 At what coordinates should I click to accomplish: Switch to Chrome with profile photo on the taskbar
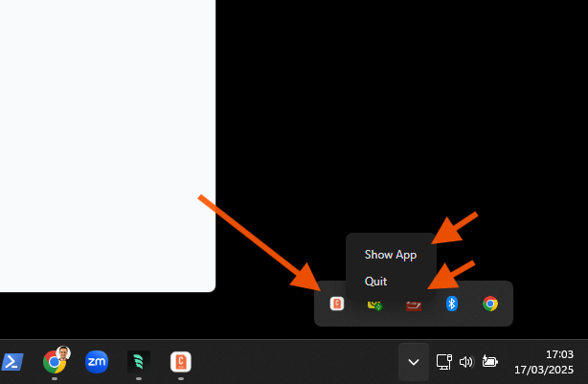tap(56, 361)
